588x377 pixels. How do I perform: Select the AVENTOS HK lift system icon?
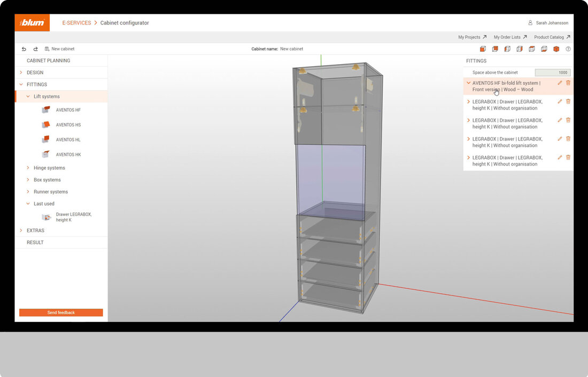(46, 154)
